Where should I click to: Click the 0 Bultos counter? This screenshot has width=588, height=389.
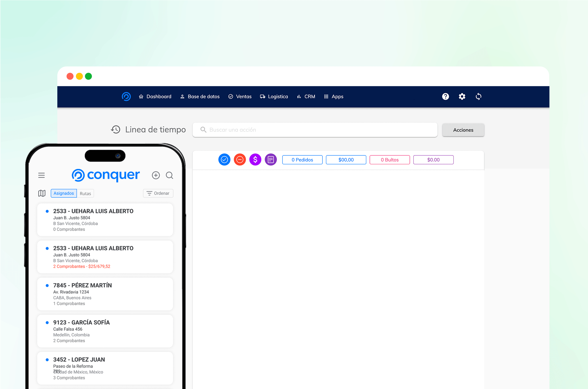[x=390, y=160]
